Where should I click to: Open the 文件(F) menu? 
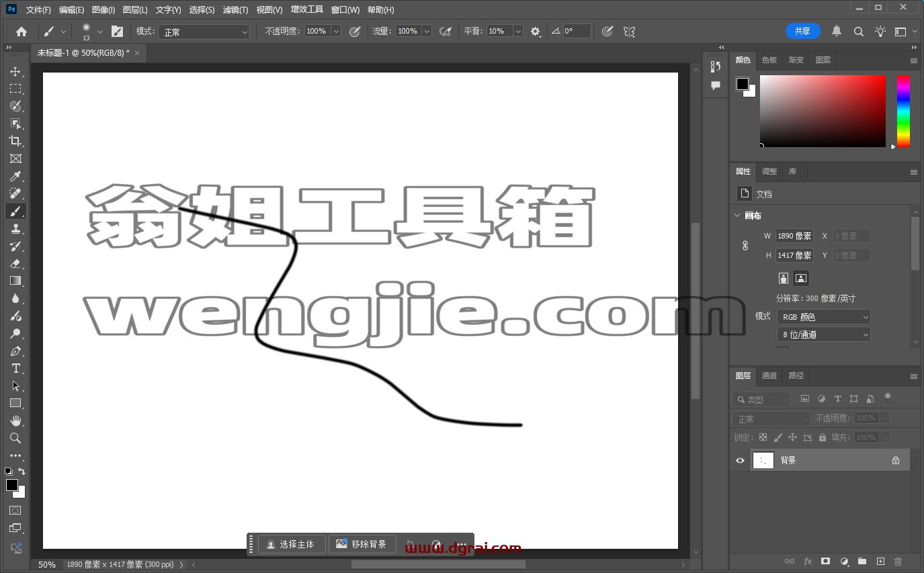[38, 10]
